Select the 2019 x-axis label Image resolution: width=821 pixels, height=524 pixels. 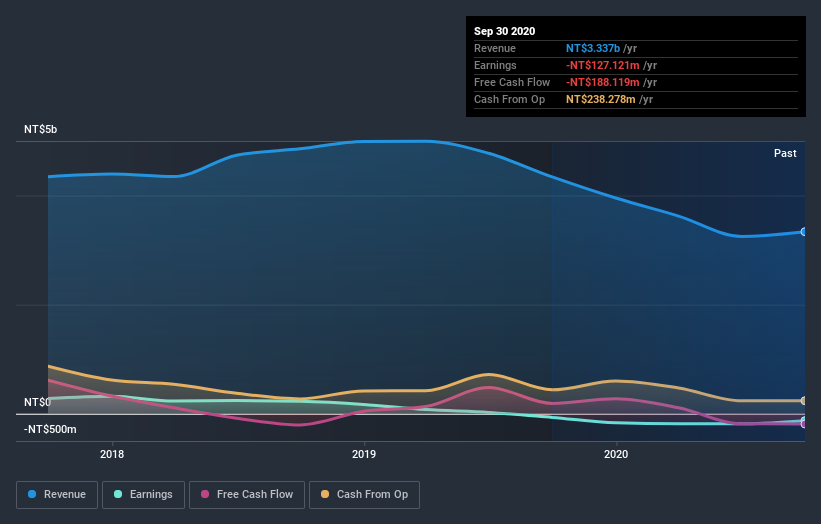tap(364, 454)
